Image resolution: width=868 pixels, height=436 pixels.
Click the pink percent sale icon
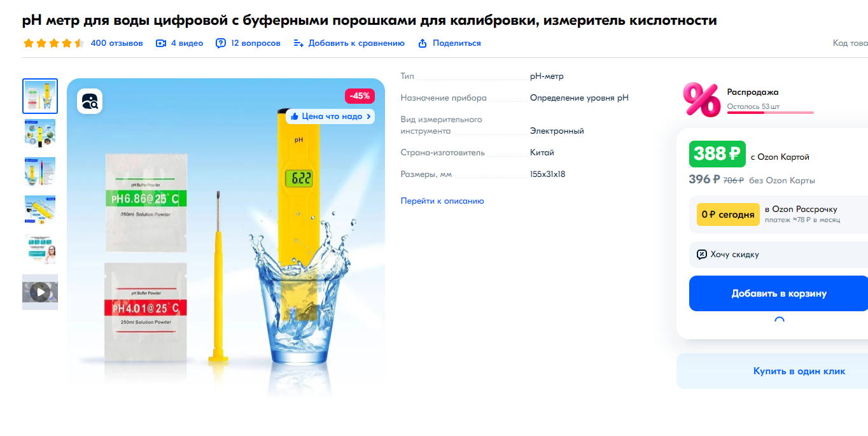pyautogui.click(x=701, y=100)
